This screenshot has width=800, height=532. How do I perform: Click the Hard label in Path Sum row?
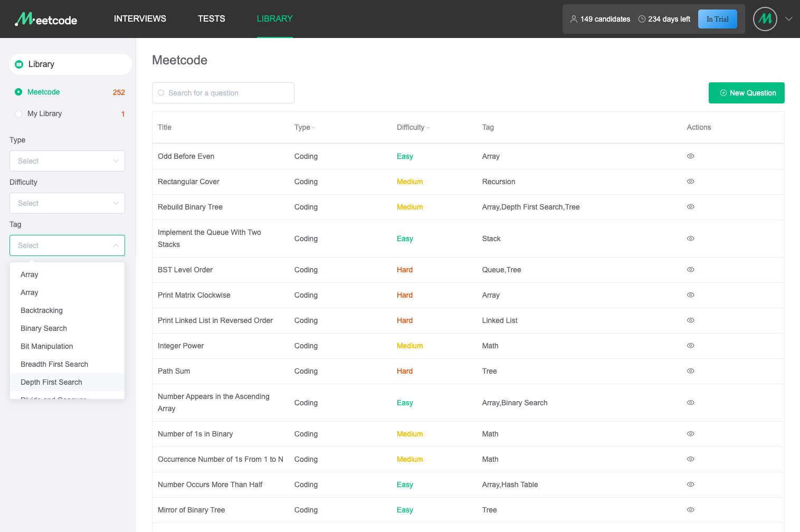click(x=405, y=371)
